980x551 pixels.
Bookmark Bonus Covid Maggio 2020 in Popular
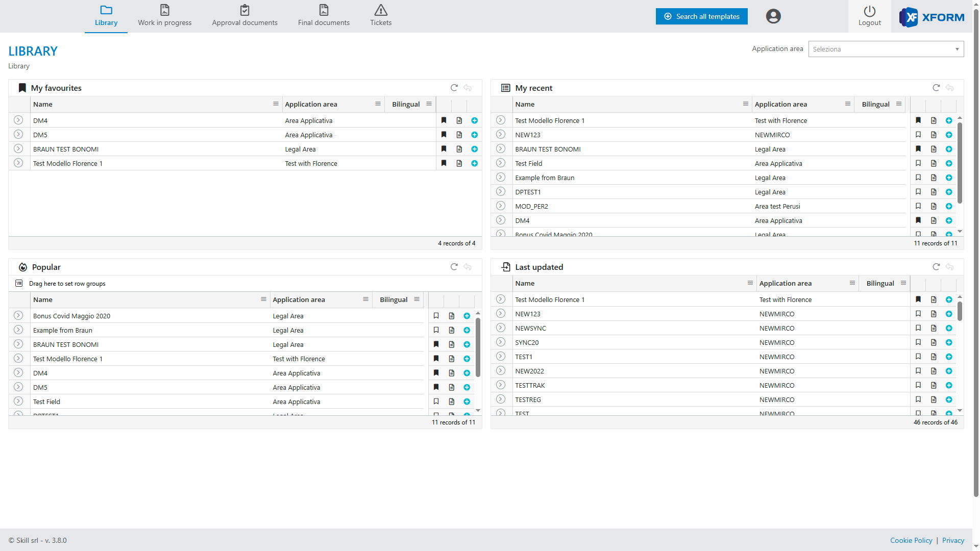(436, 316)
